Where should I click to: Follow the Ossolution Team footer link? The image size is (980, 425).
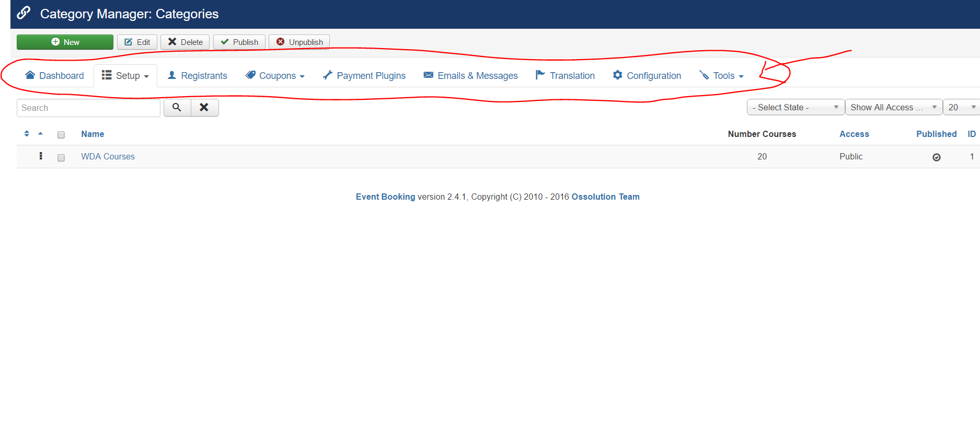(605, 197)
